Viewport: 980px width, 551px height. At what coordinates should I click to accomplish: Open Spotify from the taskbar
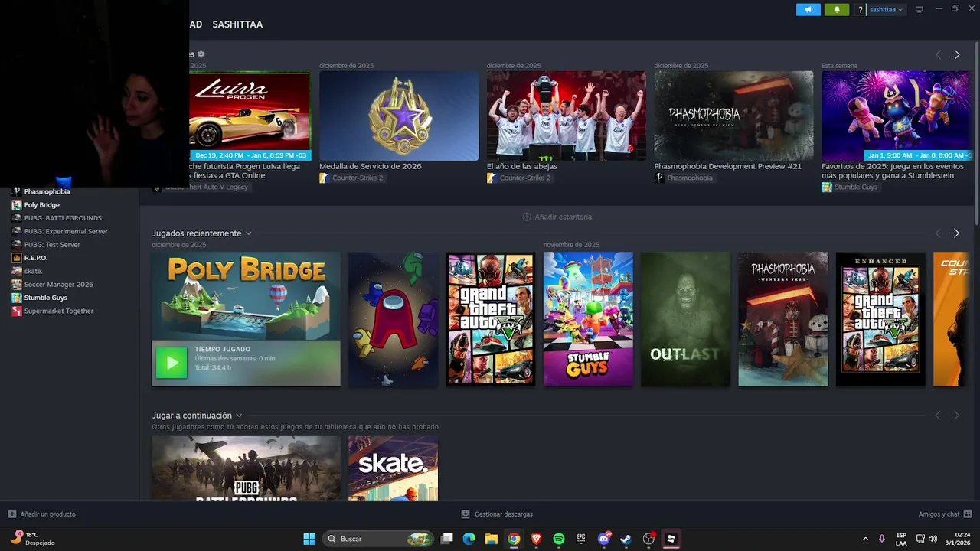[559, 539]
